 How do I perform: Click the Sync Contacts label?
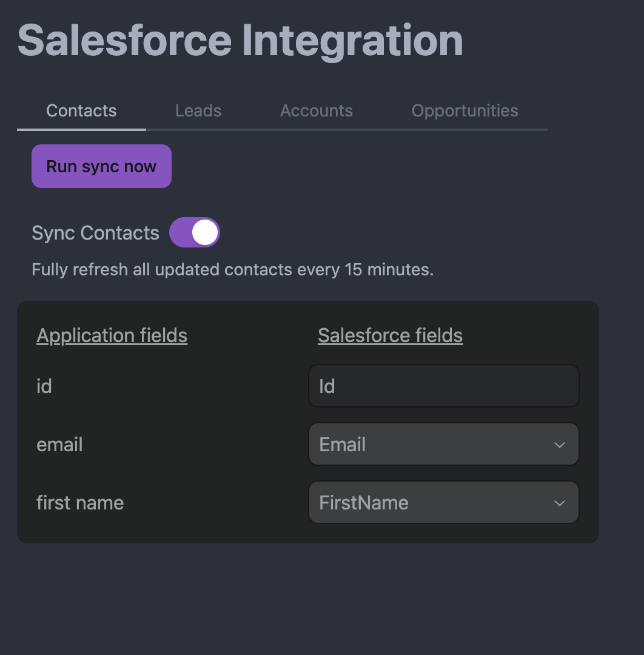click(96, 233)
